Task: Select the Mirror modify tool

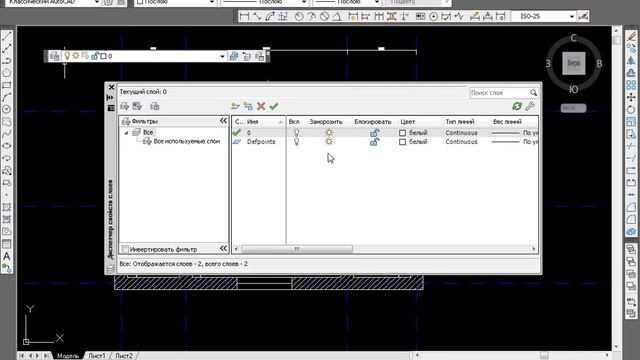Action: coord(631,61)
